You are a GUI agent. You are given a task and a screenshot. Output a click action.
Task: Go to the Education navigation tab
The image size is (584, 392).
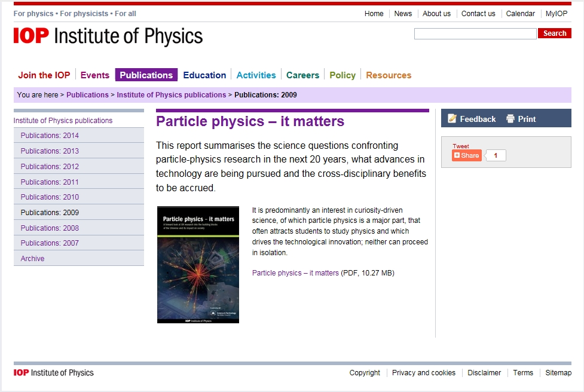[204, 75]
